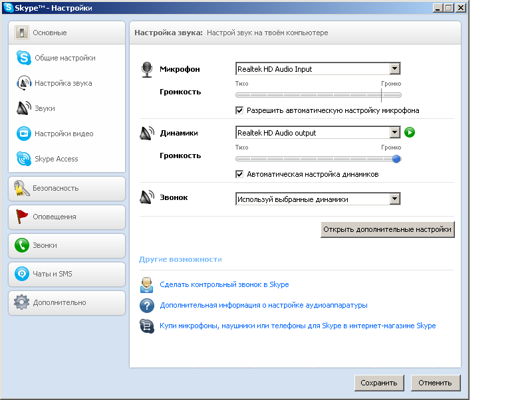Click the Отменить button

point(436,383)
